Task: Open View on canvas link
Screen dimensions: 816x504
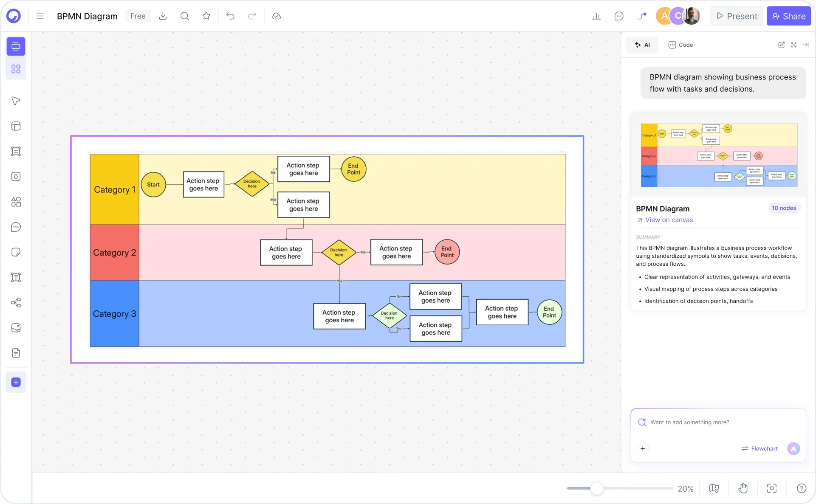Action: click(664, 220)
